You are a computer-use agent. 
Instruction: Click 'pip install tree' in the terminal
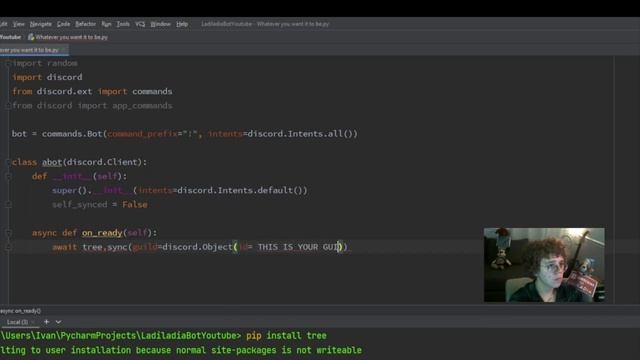(x=286, y=336)
